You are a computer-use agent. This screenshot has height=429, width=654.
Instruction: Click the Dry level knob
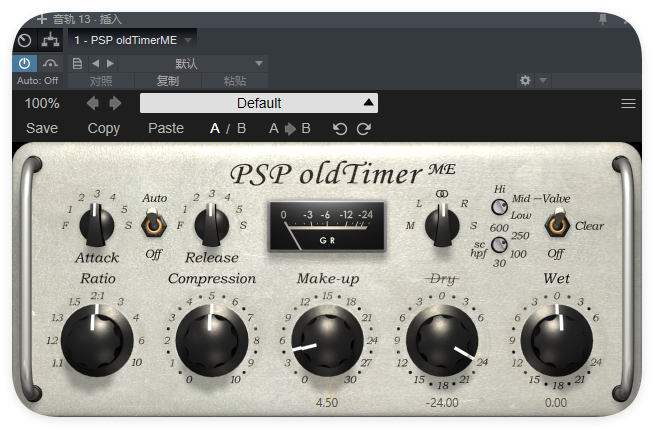coord(442,340)
